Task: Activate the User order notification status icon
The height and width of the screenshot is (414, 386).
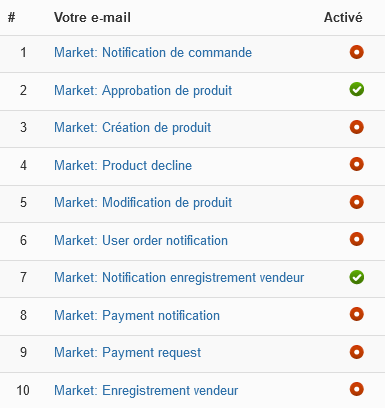Action: [356, 239]
